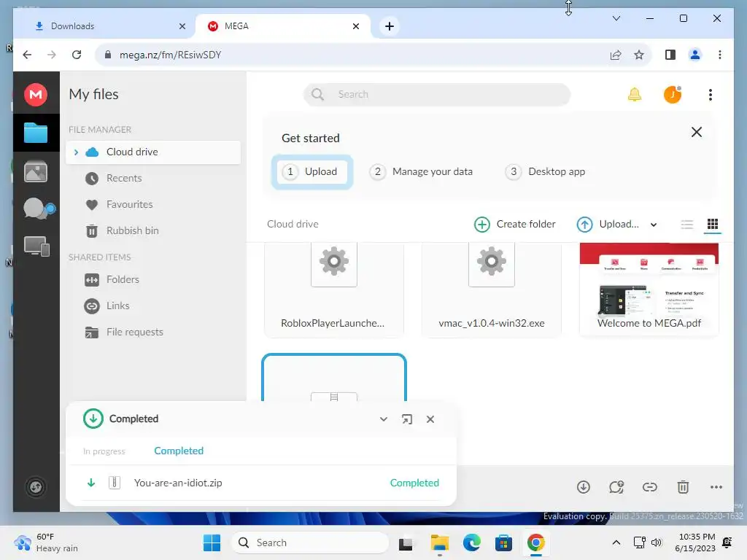Expand transfers panel to full view

click(406, 419)
